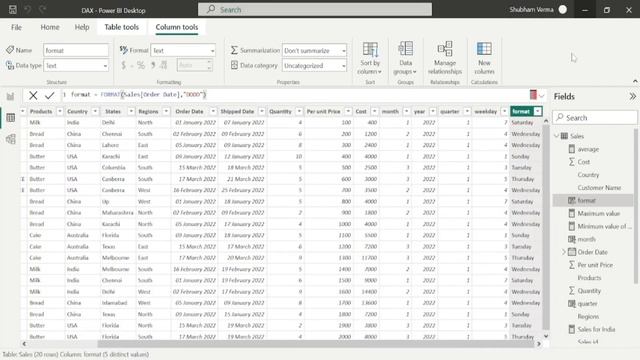Switch to Model view icon
The height and width of the screenshot is (360, 640).
click(x=11, y=139)
